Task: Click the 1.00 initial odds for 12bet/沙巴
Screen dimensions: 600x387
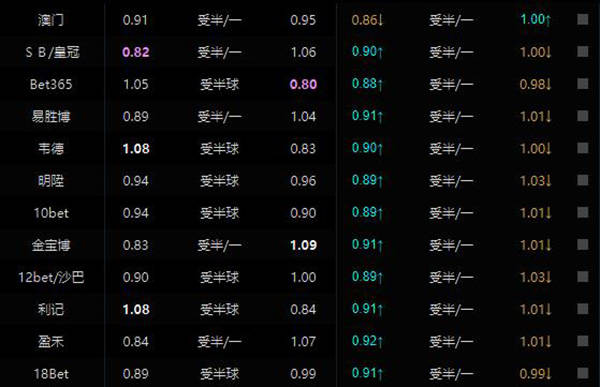Action: [303, 277]
